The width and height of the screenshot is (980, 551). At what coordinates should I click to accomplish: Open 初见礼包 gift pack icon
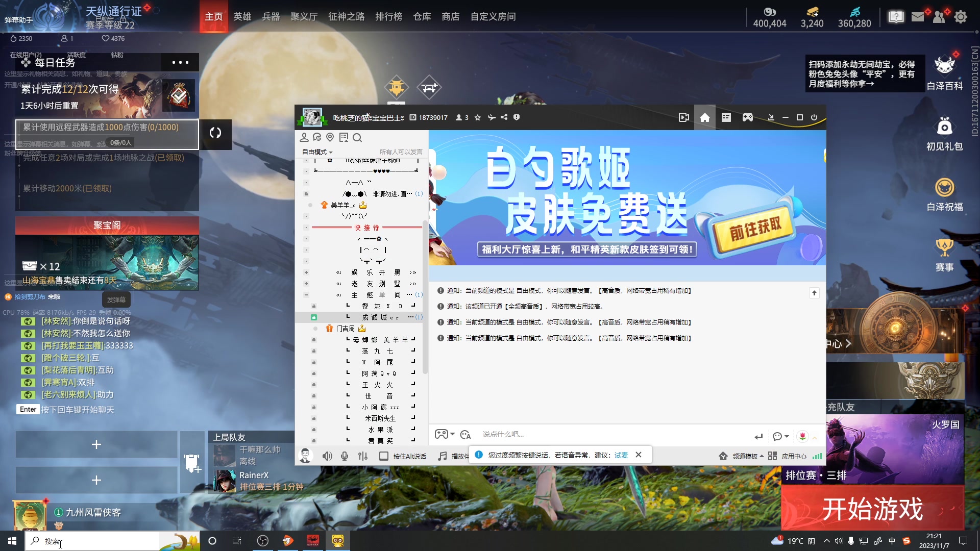(945, 134)
